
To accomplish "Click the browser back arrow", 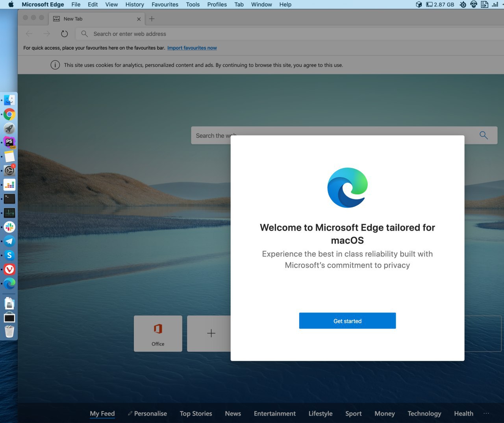I will coord(29,34).
